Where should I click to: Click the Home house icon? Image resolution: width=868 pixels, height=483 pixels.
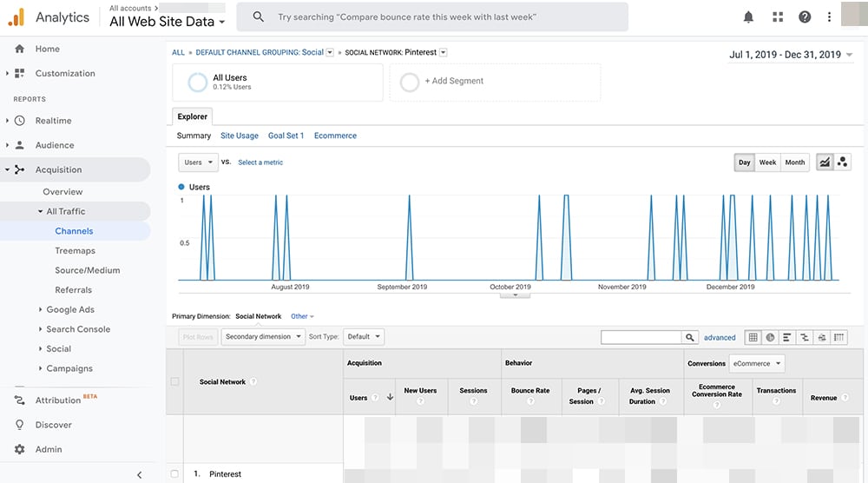tap(19, 49)
